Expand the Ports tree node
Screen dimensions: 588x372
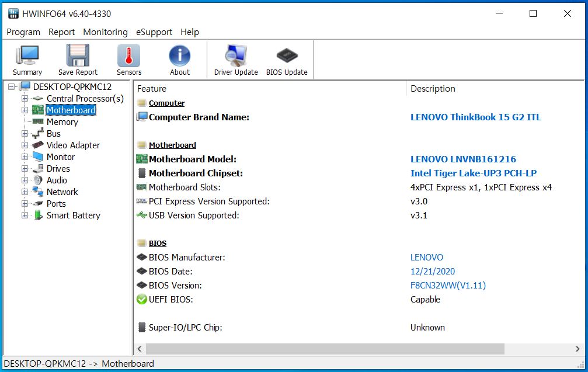point(25,204)
